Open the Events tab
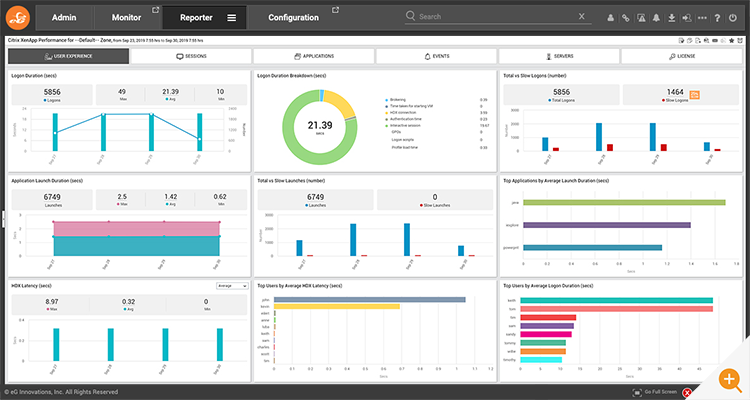The width and height of the screenshot is (750, 400). point(437,56)
